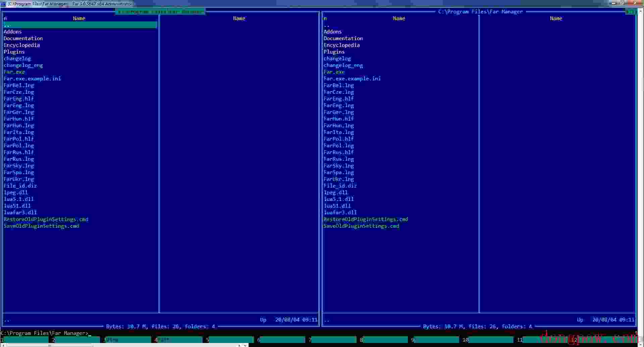Select File_id.diz in left panel
The image size is (644, 347).
point(20,186)
